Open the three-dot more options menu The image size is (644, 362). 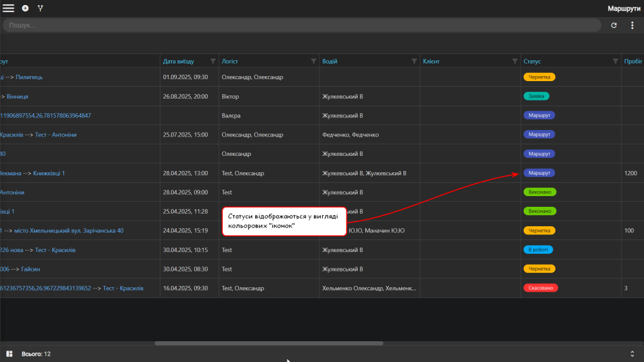[x=632, y=25]
